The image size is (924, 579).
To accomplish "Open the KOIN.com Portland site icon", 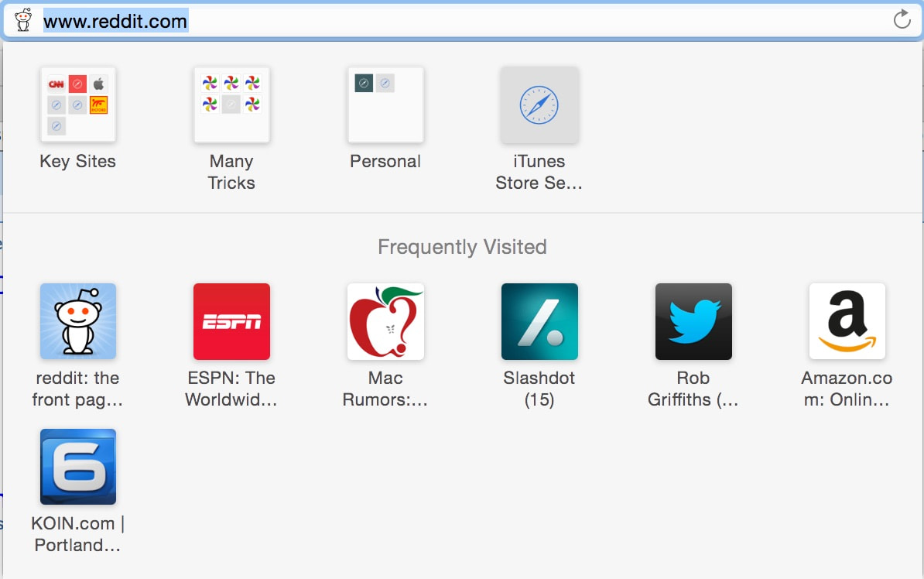I will (x=78, y=467).
